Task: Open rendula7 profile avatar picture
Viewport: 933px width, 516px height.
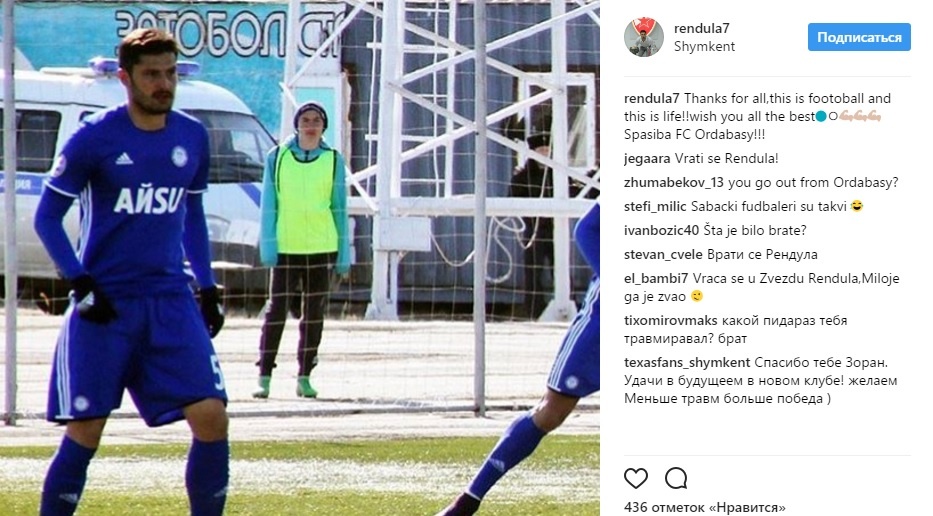Action: tap(643, 37)
